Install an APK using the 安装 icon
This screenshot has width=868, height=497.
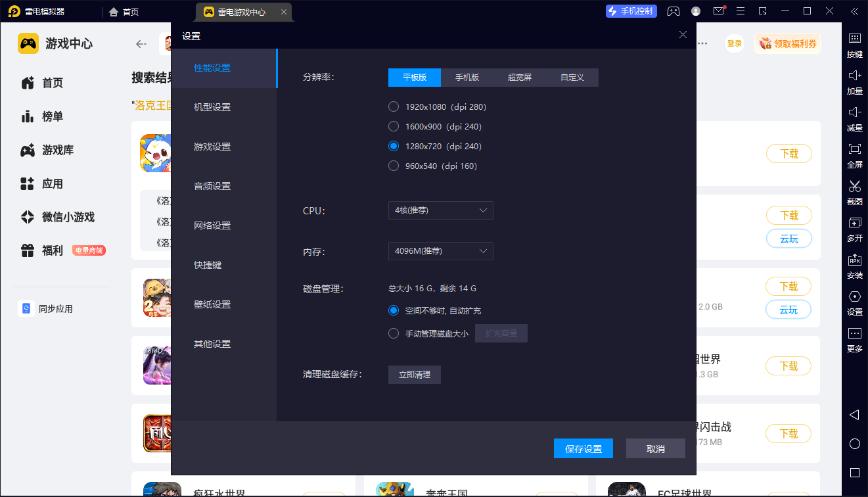coord(854,265)
